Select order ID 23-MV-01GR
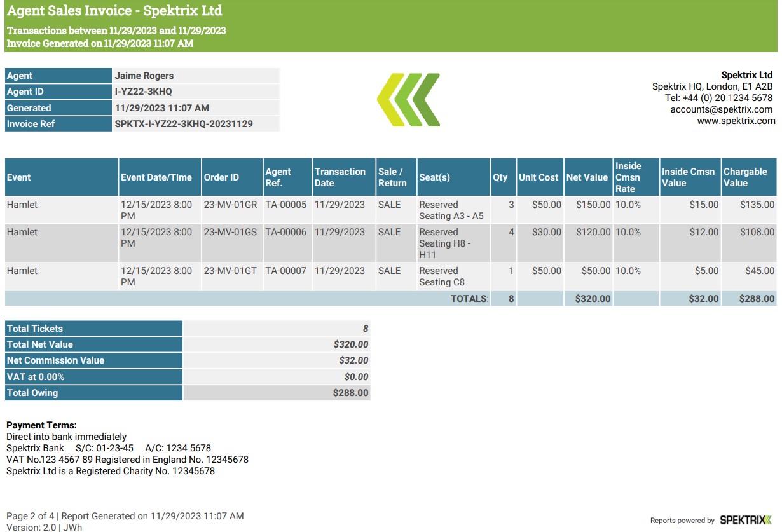The height and width of the screenshot is (532, 782). (230, 205)
